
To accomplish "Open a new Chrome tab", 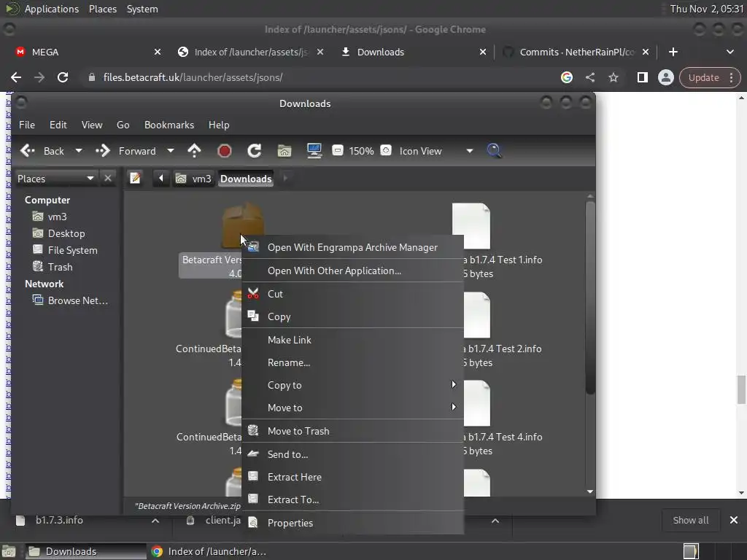I will pyautogui.click(x=673, y=52).
